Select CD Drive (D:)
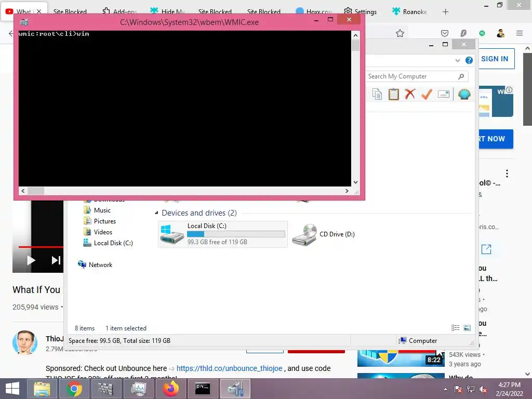The height and width of the screenshot is (399, 532). 324,234
